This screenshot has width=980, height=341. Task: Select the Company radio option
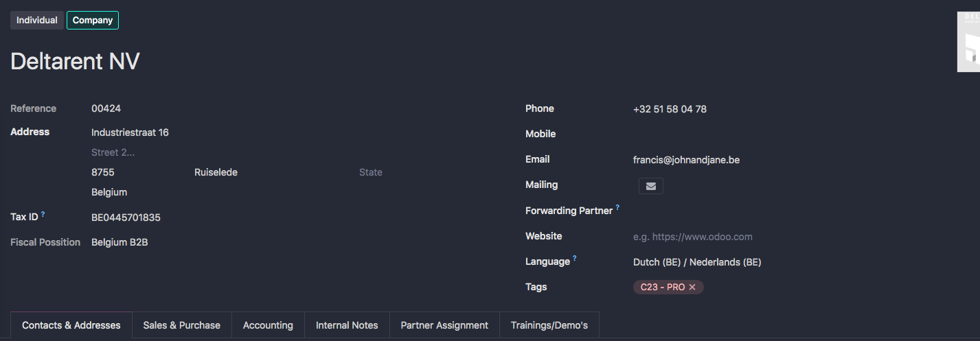point(93,21)
